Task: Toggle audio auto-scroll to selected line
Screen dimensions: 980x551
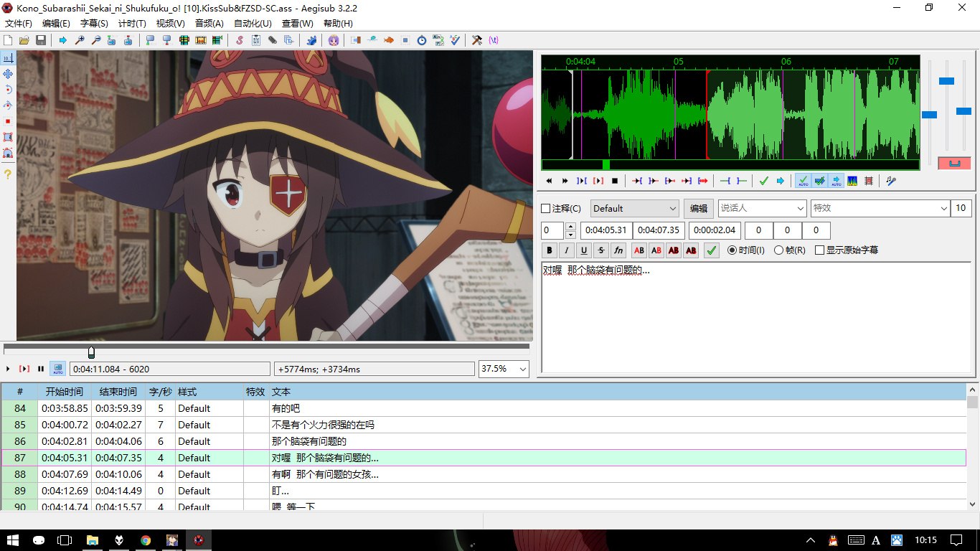Action: (836, 181)
